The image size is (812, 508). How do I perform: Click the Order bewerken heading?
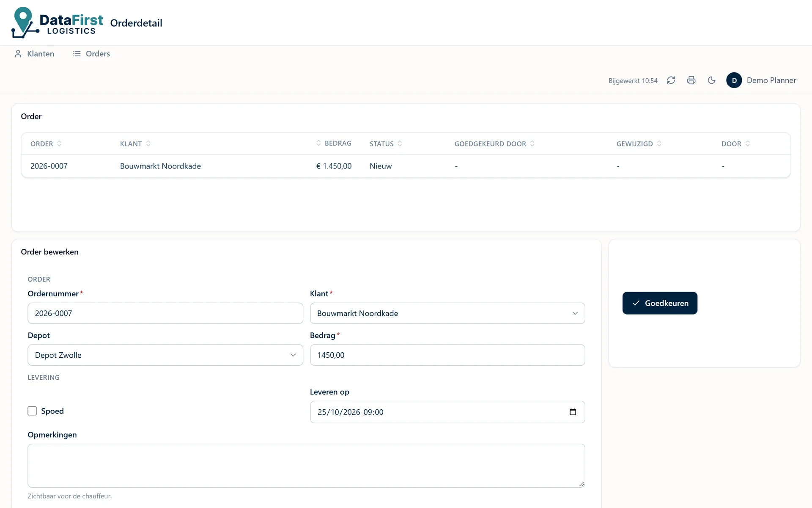[x=49, y=252]
